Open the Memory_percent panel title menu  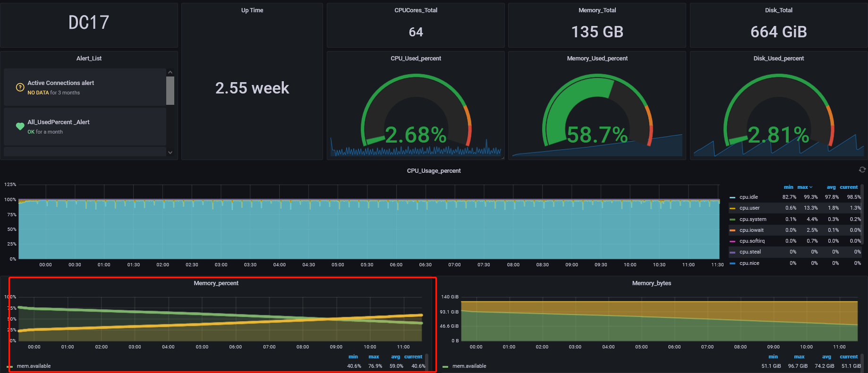tap(216, 283)
